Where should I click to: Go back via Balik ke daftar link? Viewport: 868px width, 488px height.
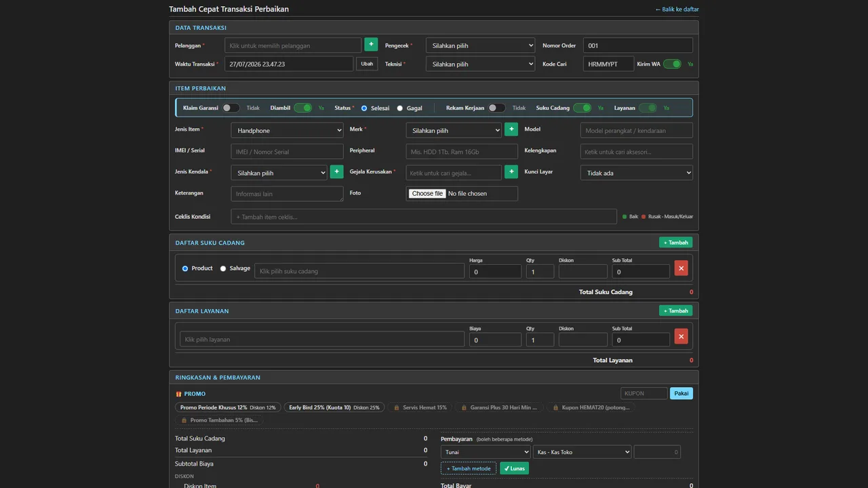[677, 9]
